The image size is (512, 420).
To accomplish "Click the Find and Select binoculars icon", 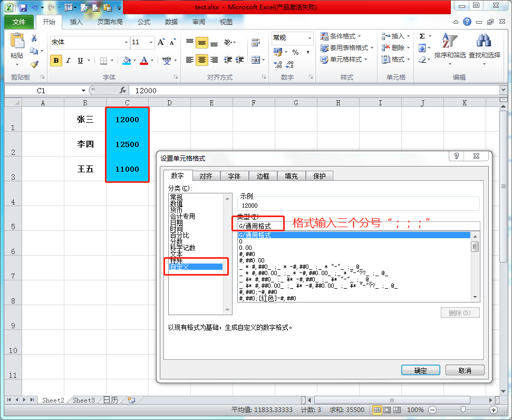I will [x=484, y=41].
